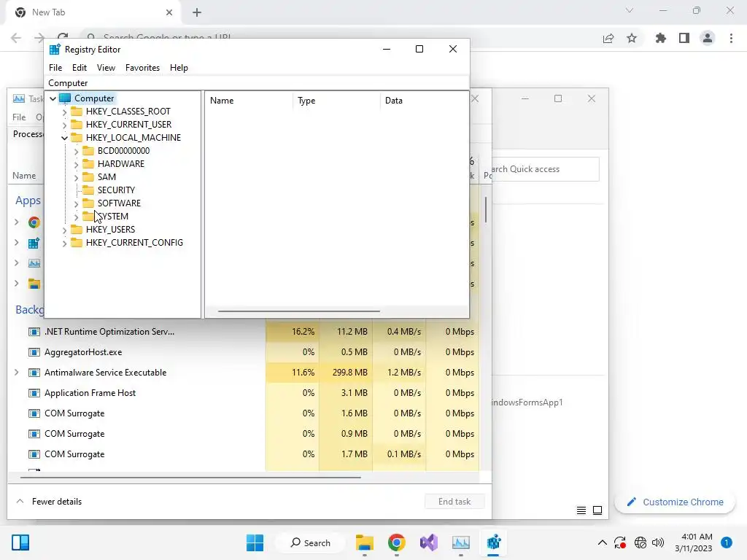Select Application Frame Host process
Viewport: 747px width, 560px height.
[x=90, y=393]
